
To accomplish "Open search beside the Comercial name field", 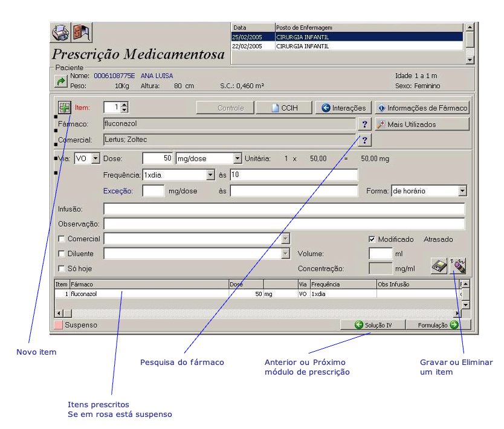I will (364, 140).
